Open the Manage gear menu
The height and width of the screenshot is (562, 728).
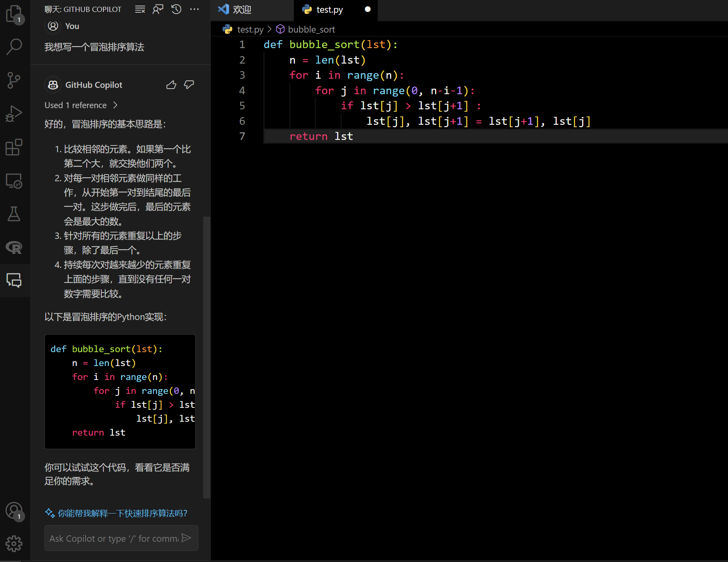[14, 544]
